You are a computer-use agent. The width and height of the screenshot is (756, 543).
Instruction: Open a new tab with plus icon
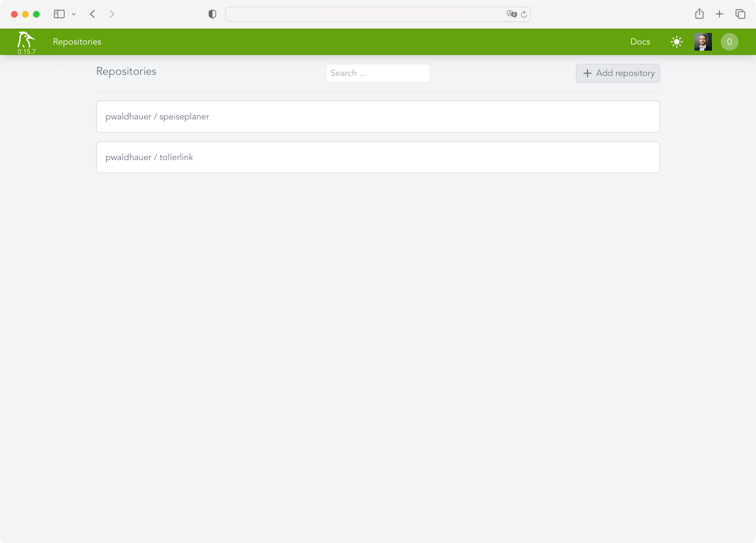click(x=719, y=14)
